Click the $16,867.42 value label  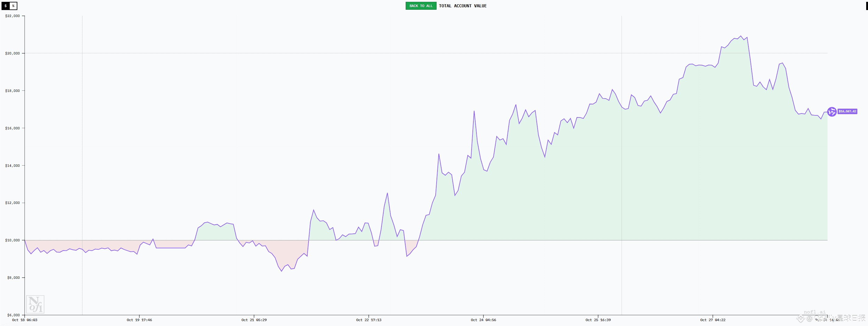(x=847, y=111)
